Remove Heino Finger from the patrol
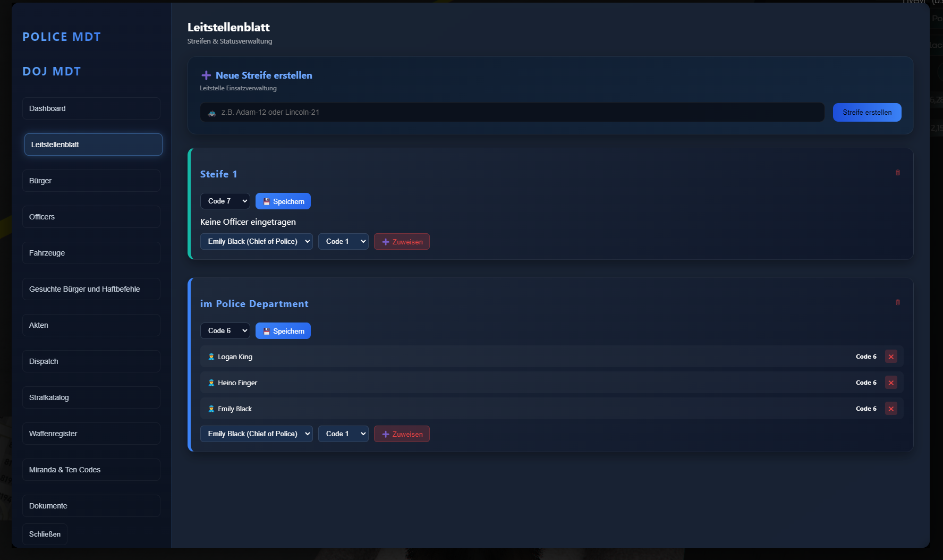Screen dimensions: 943x560 tap(891, 383)
